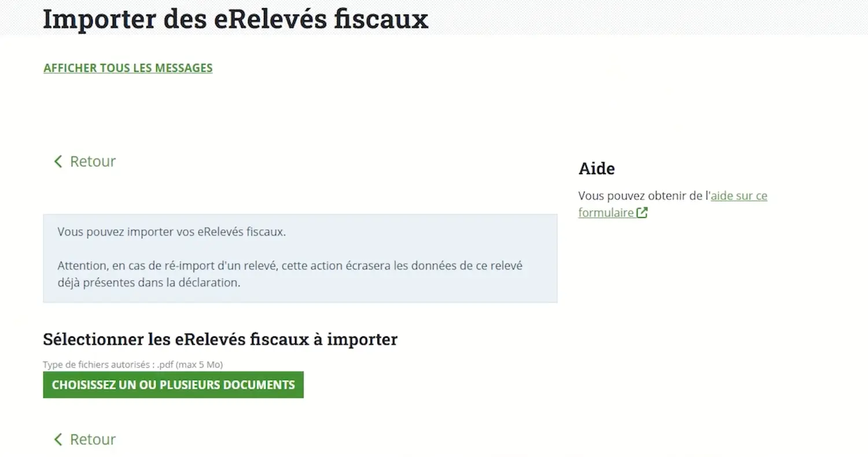868x457 pixels.
Task: Click the bottom Retour chevron icon
Action: 58,440
